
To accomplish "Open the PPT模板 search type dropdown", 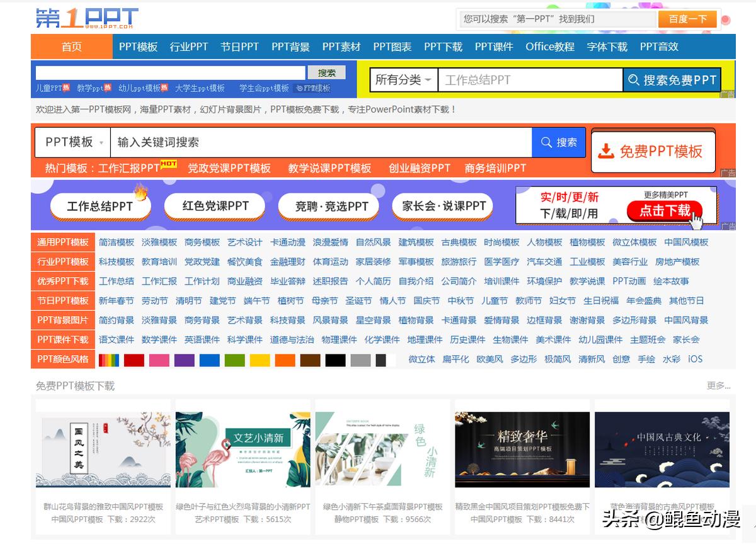I will click(73, 142).
